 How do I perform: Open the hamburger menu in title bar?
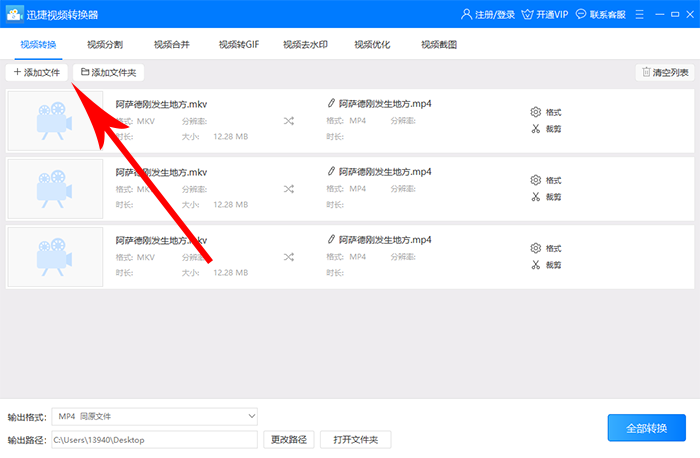pyautogui.click(x=639, y=14)
